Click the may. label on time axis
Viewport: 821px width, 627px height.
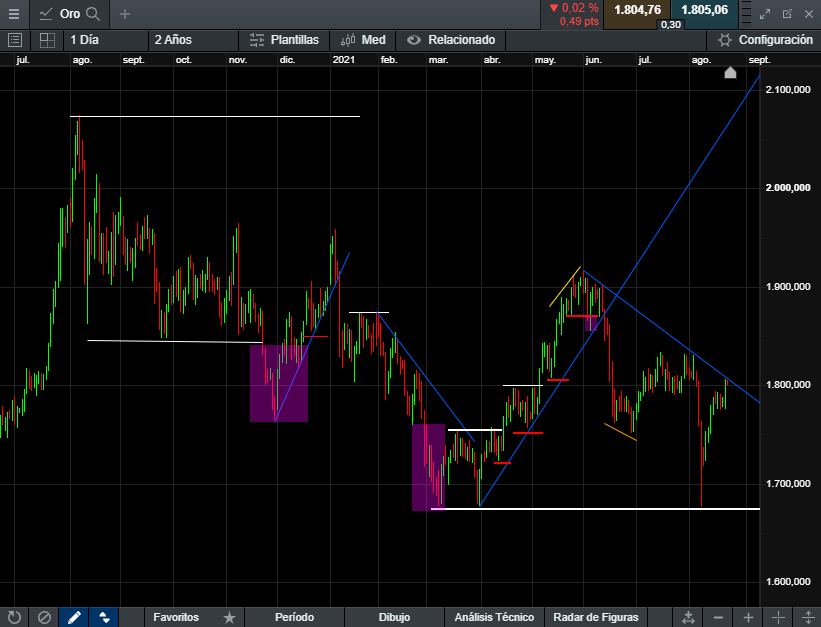pos(545,60)
